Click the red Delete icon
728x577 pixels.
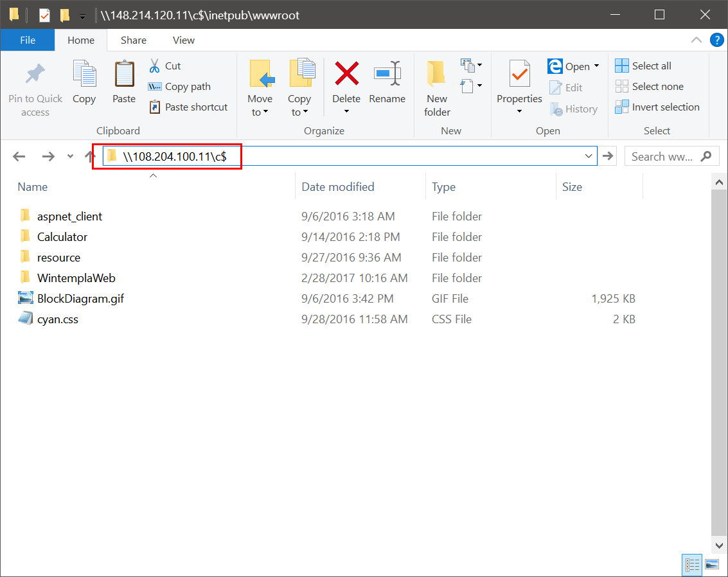point(347,74)
